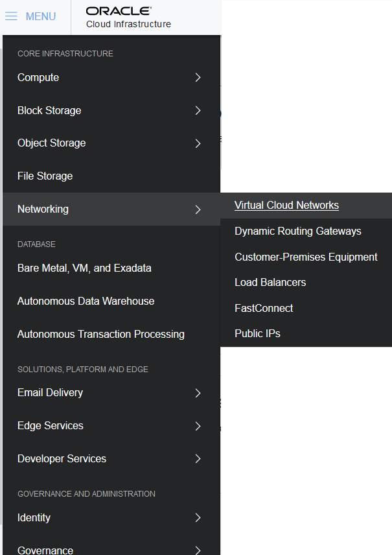Expand the Email Delivery submenu
Screen dimensions: 392x555
(x=198, y=392)
